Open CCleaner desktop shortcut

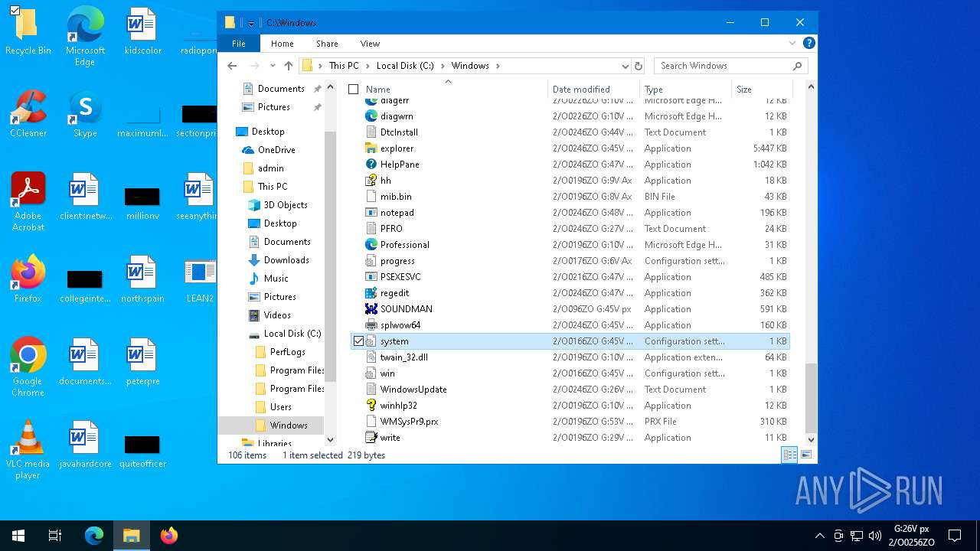click(28, 113)
